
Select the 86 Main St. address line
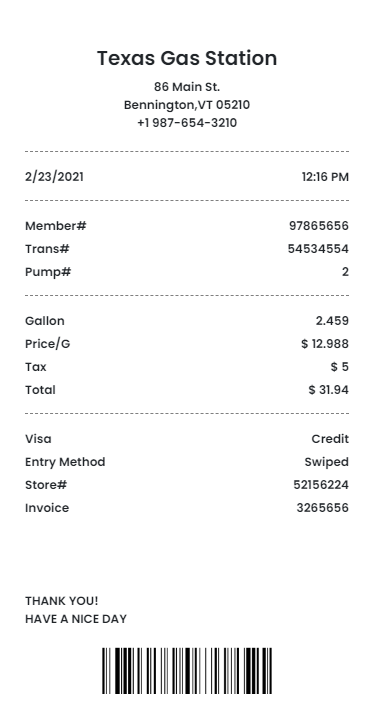(187, 87)
